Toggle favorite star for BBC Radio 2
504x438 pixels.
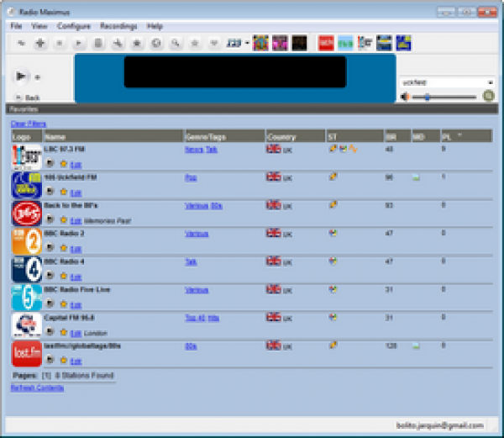click(x=64, y=248)
